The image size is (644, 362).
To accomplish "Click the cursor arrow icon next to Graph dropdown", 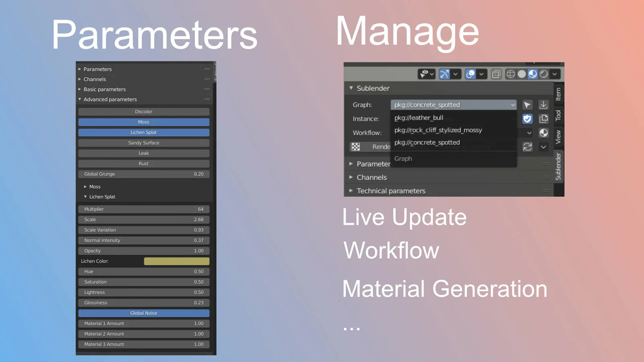I will (x=527, y=105).
